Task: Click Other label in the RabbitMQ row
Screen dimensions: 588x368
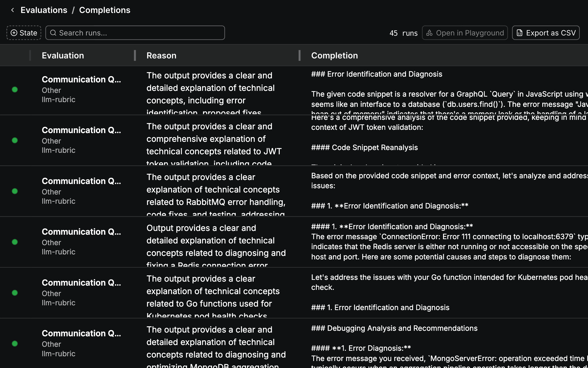Action: 51,192
